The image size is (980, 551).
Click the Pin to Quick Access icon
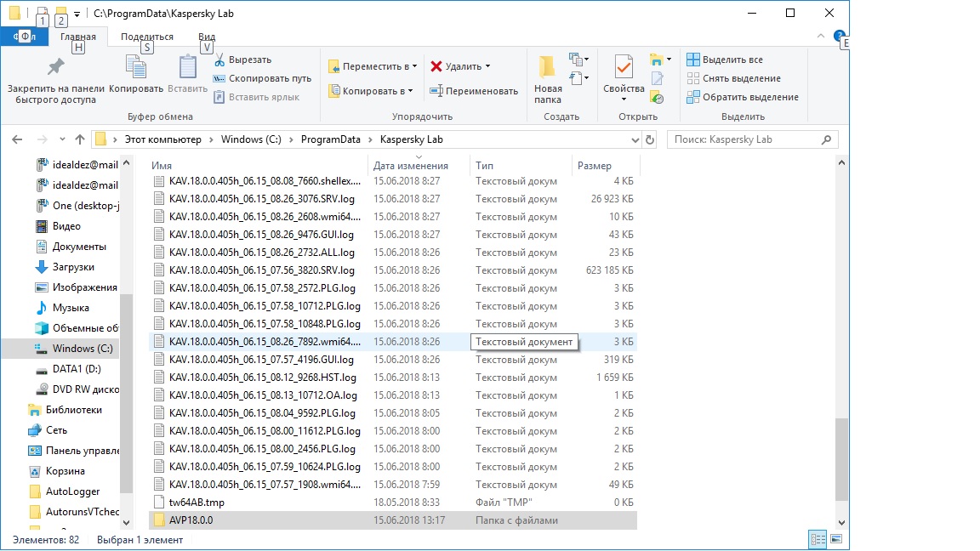[x=55, y=68]
